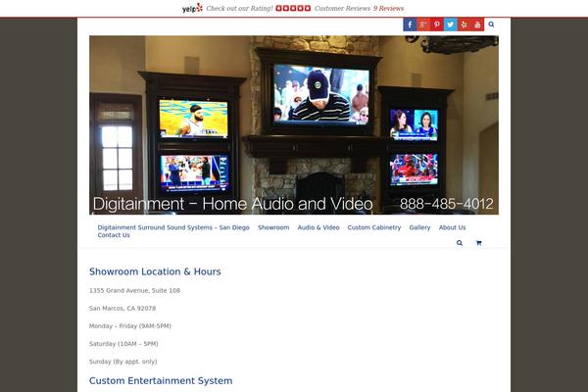
Task: Open the About Us menu item
Action: click(x=452, y=227)
